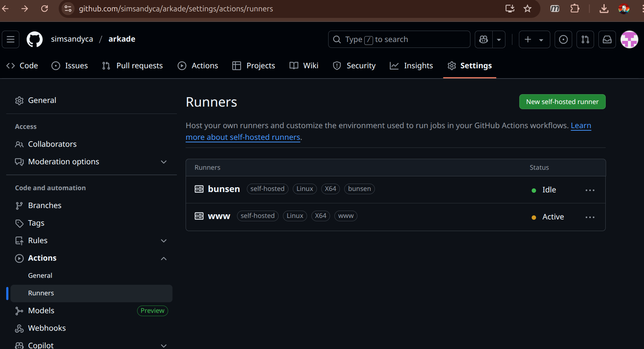Image resolution: width=644 pixels, height=349 pixels.
Task: Open the www runner details
Action: (x=219, y=216)
